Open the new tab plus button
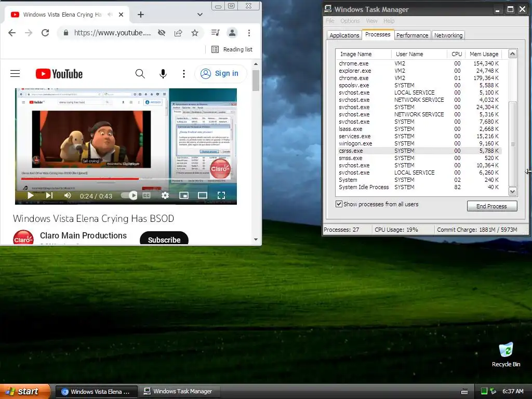 (141, 15)
